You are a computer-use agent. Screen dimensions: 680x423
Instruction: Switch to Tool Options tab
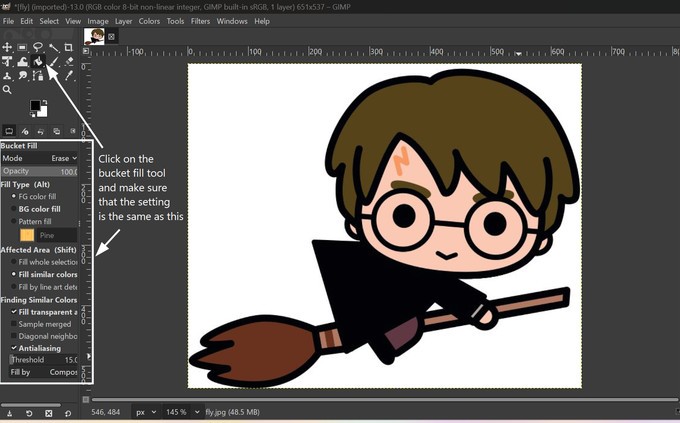coord(9,131)
